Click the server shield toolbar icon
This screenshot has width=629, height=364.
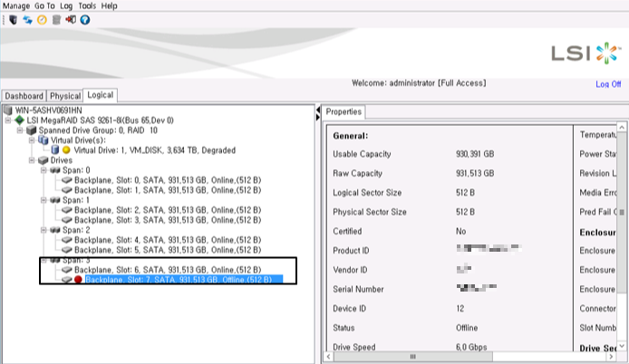pos(14,20)
